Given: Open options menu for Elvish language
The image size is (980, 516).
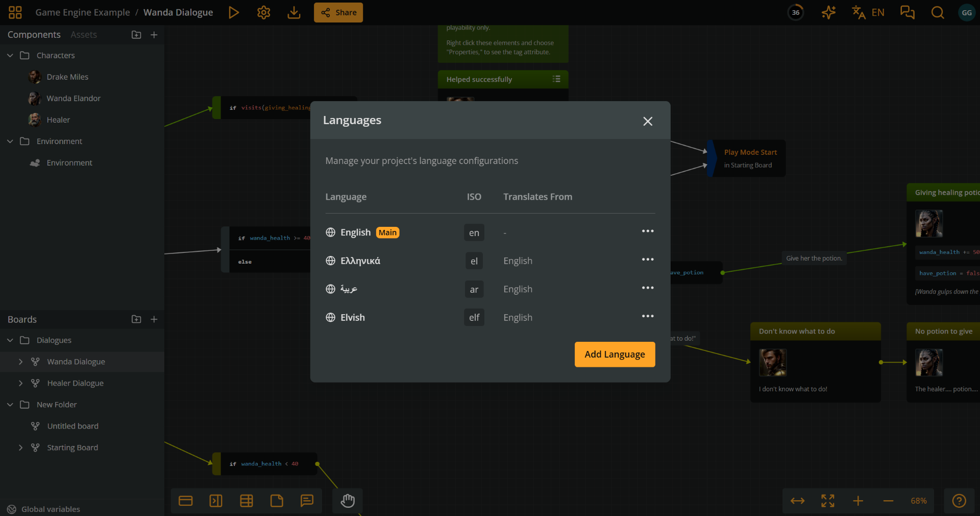Looking at the screenshot, I should [x=647, y=316].
